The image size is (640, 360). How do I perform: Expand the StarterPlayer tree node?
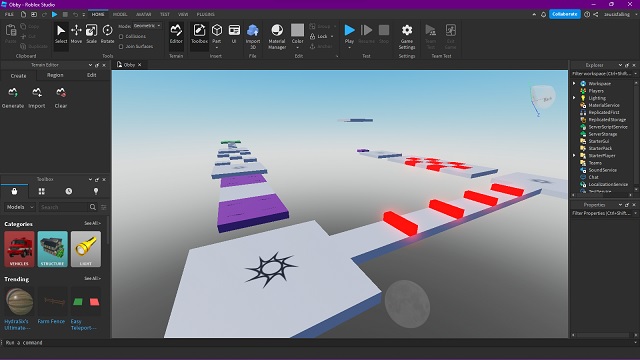pyautogui.click(x=574, y=156)
